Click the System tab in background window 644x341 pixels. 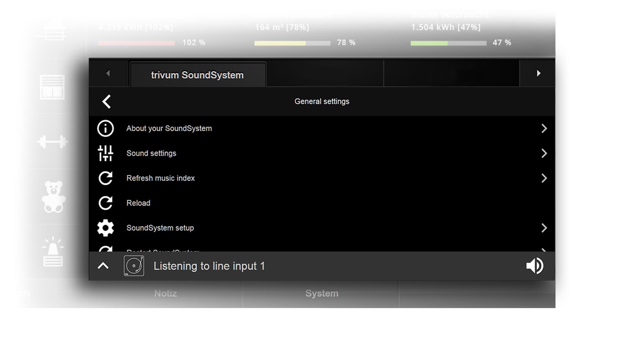click(x=322, y=293)
